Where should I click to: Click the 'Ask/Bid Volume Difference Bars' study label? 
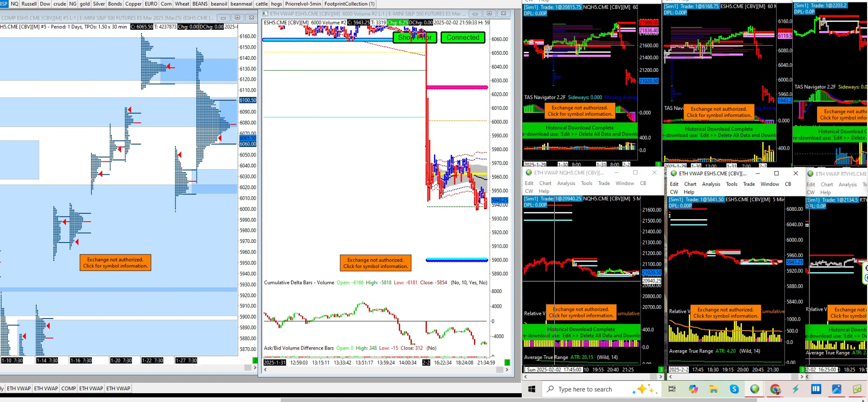(299, 348)
